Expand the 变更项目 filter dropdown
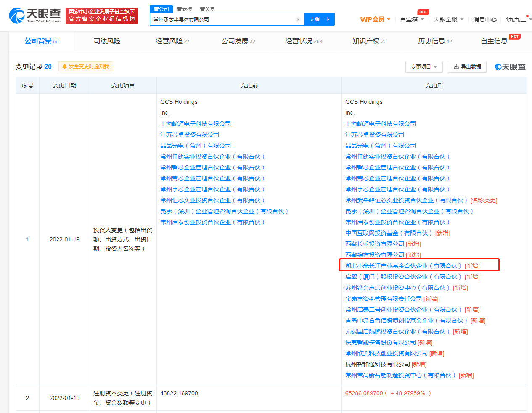The width and height of the screenshot is (532, 413). [x=424, y=66]
